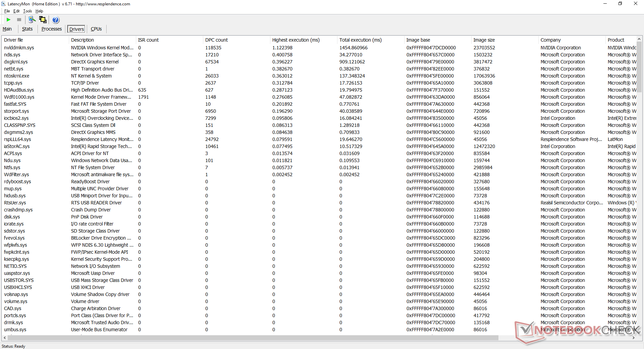Sort by Total execution (ms) column header

(371, 40)
